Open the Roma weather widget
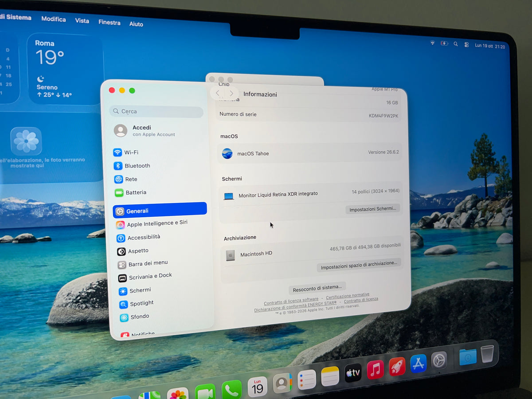 66,70
